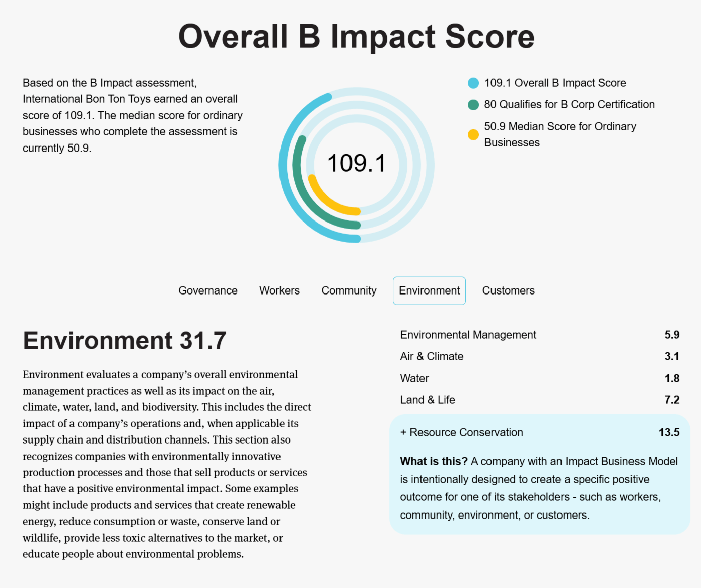Select the Community tab
This screenshot has width=701, height=588.
pos(349,290)
